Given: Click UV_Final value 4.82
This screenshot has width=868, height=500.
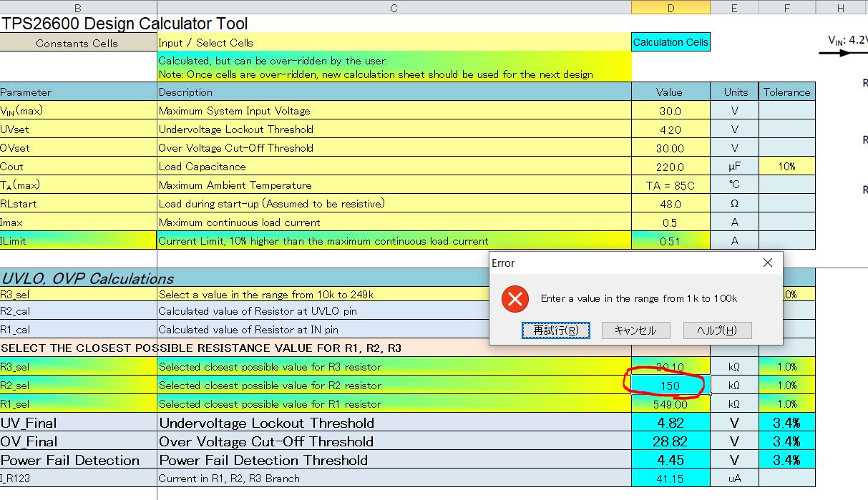Looking at the screenshot, I should click(670, 423).
